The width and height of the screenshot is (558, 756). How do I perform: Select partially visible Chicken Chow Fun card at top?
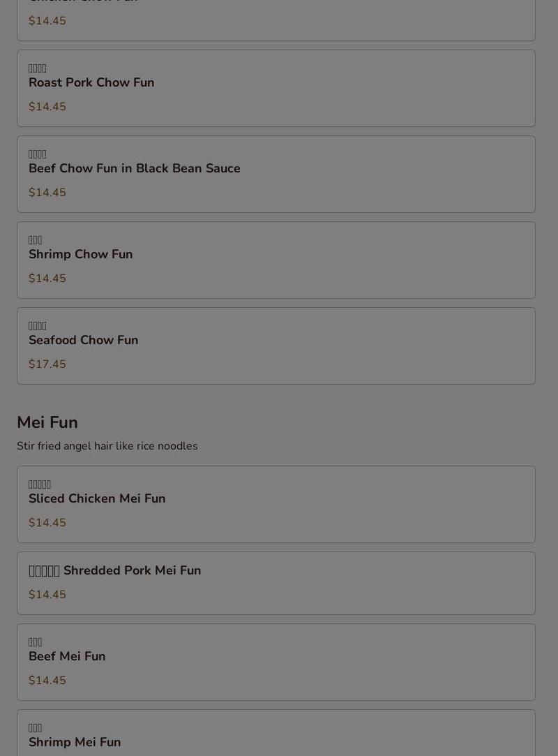click(276, 20)
